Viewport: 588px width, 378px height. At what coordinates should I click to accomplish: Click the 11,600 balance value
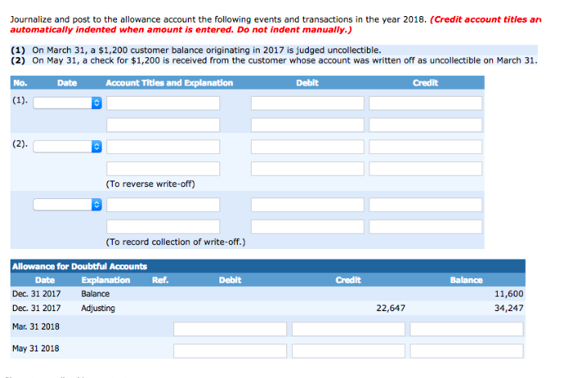coord(508,293)
